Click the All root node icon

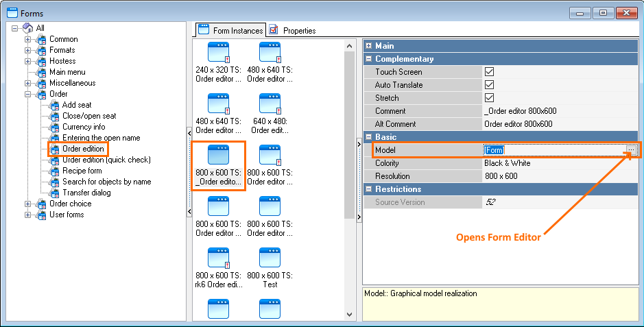click(x=28, y=28)
